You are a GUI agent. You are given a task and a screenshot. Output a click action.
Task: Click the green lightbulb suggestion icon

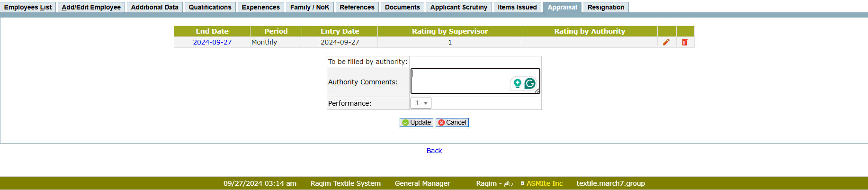[517, 84]
